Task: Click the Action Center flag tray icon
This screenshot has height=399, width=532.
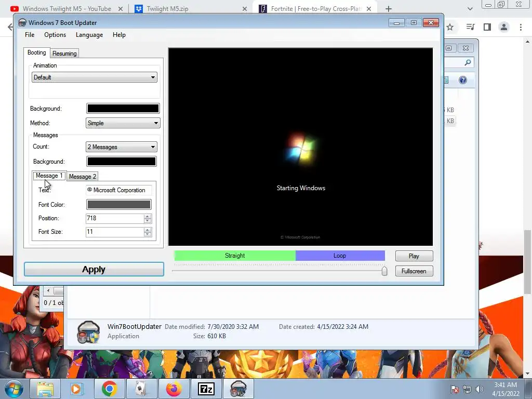Action: [455, 389]
